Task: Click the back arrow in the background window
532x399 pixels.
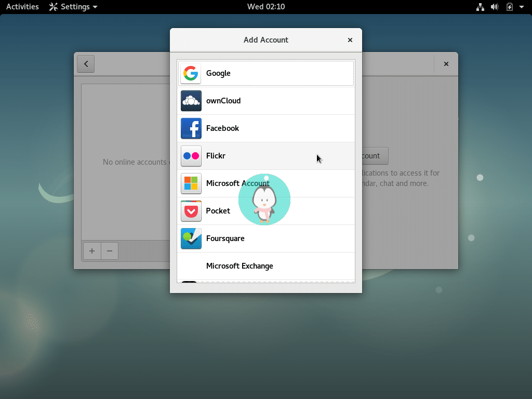Action: coord(85,63)
